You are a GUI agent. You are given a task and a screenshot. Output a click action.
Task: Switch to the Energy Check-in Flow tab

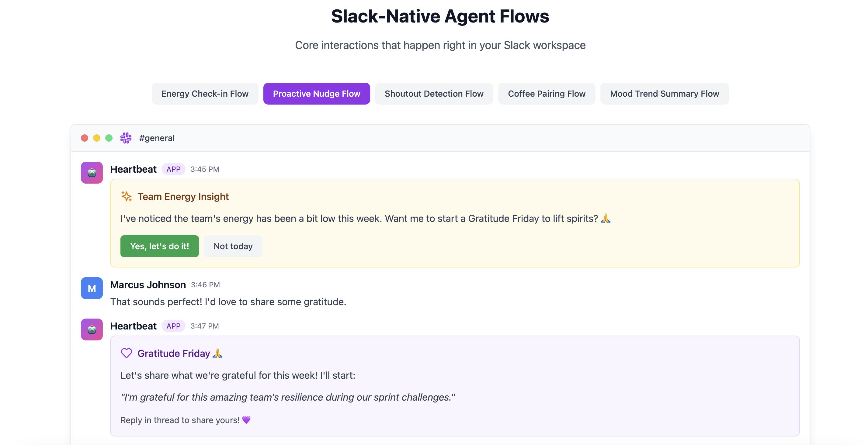point(205,94)
